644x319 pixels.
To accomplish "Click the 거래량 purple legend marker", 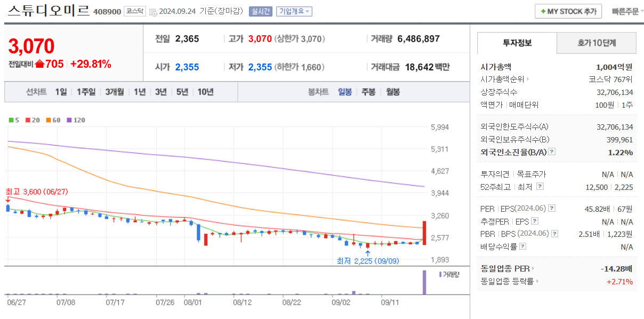I will click(x=440, y=274).
